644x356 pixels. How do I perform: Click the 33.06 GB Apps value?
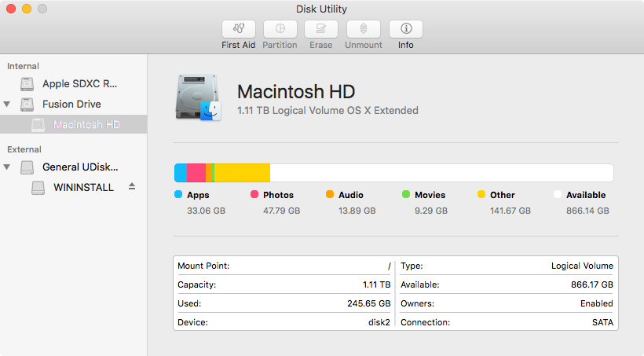pos(207,211)
